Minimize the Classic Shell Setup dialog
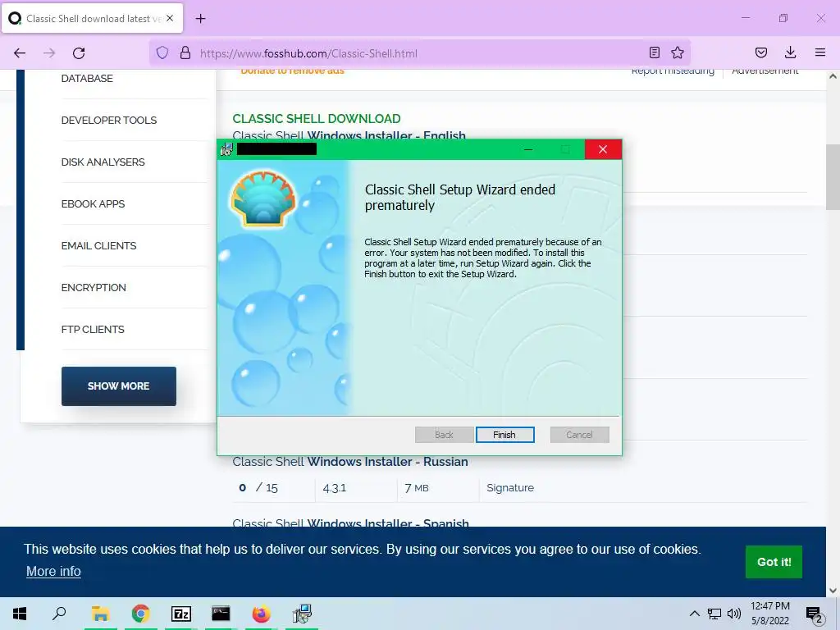This screenshot has width=840, height=630. (528, 149)
